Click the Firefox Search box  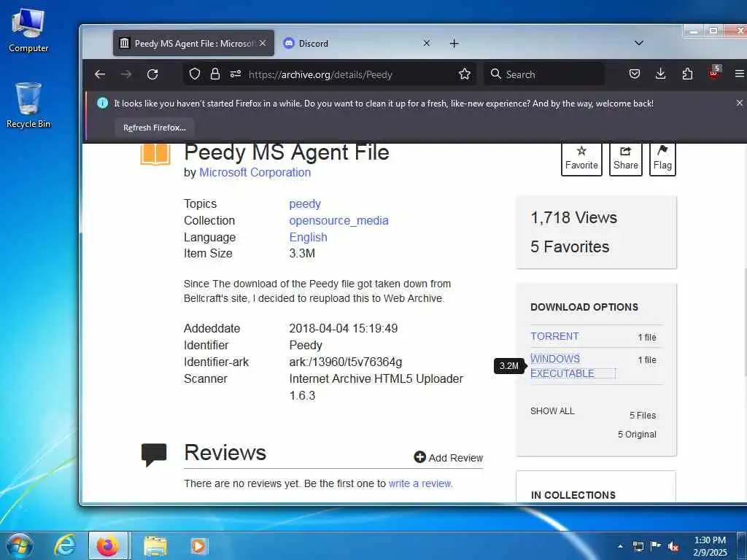[x=544, y=74]
